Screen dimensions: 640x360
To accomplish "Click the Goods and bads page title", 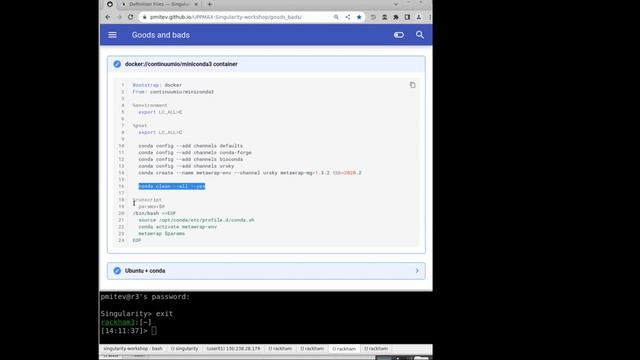I will coord(160,35).
